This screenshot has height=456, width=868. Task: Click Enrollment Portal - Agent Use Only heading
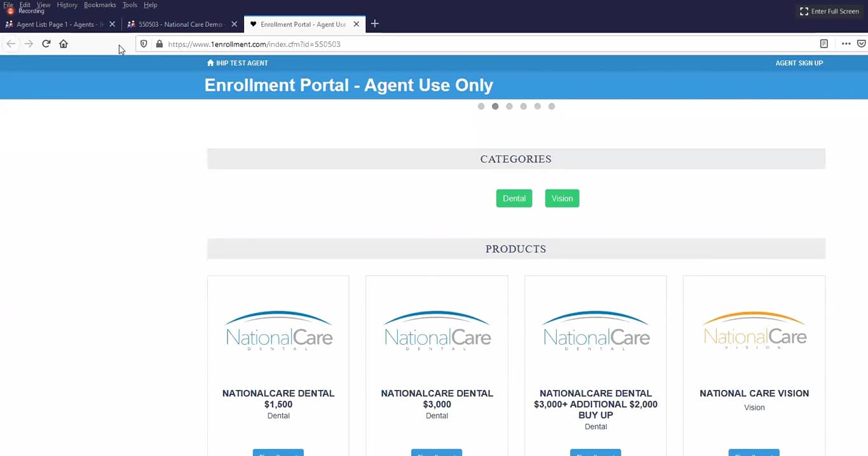(x=349, y=85)
